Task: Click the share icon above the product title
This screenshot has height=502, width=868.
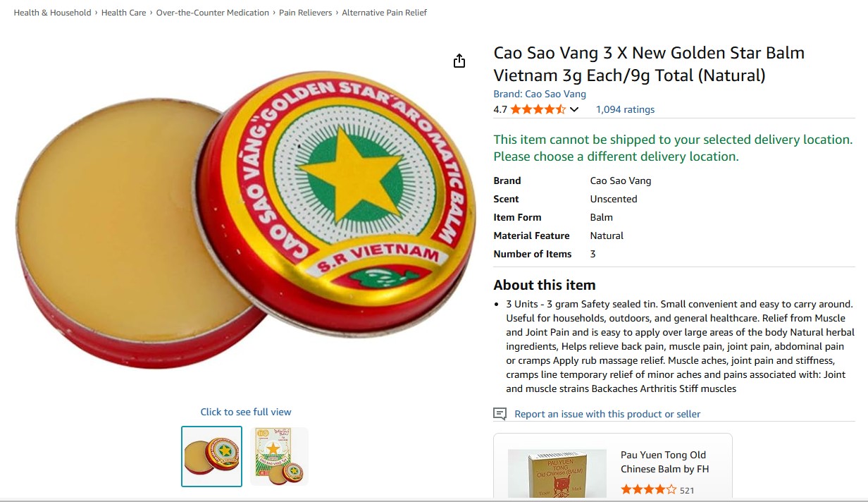Action: click(x=459, y=61)
